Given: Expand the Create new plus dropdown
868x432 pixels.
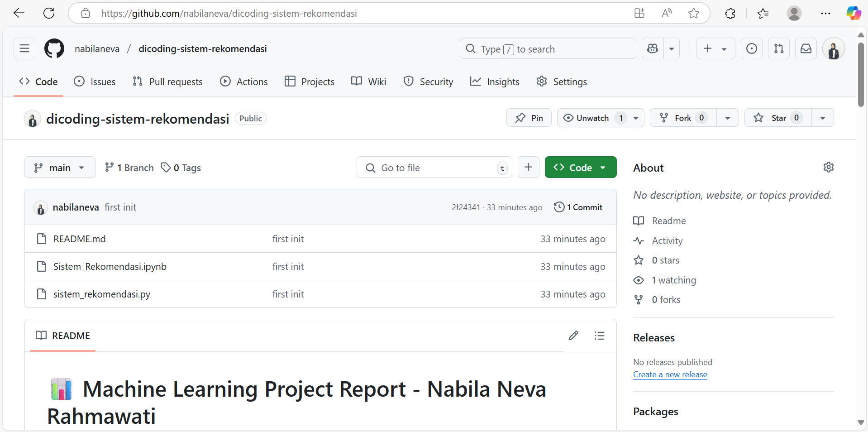Looking at the screenshot, I should (715, 48).
